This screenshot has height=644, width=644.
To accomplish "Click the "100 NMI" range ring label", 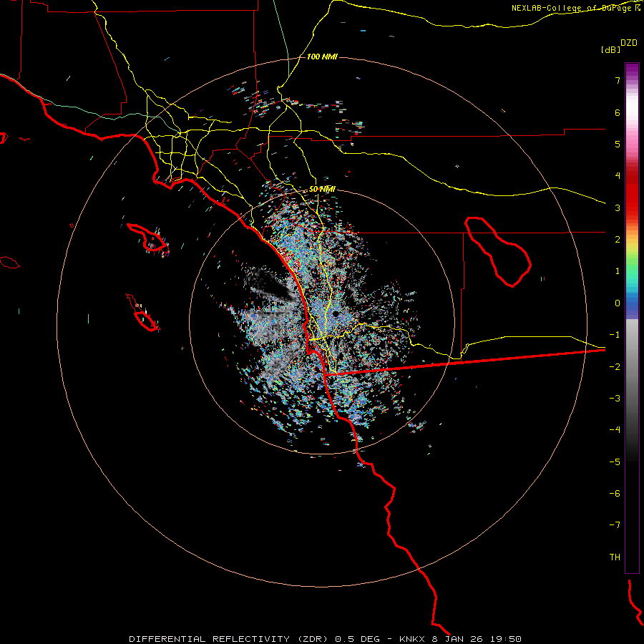I will [322, 57].
